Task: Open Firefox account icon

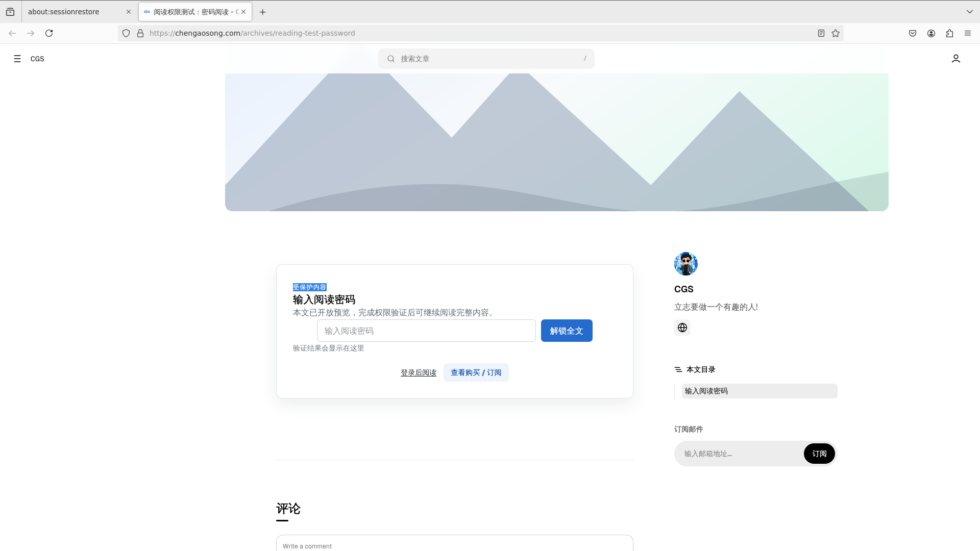Action: 931,33
